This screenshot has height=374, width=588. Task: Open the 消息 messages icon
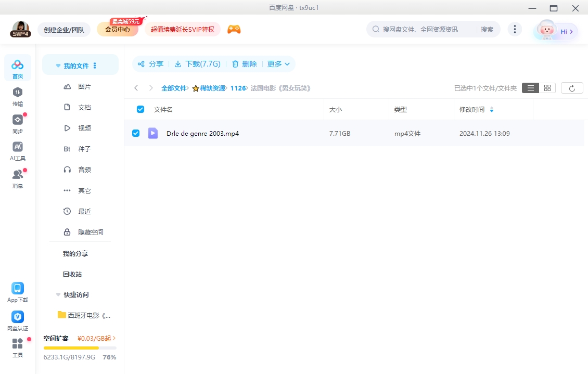(18, 175)
